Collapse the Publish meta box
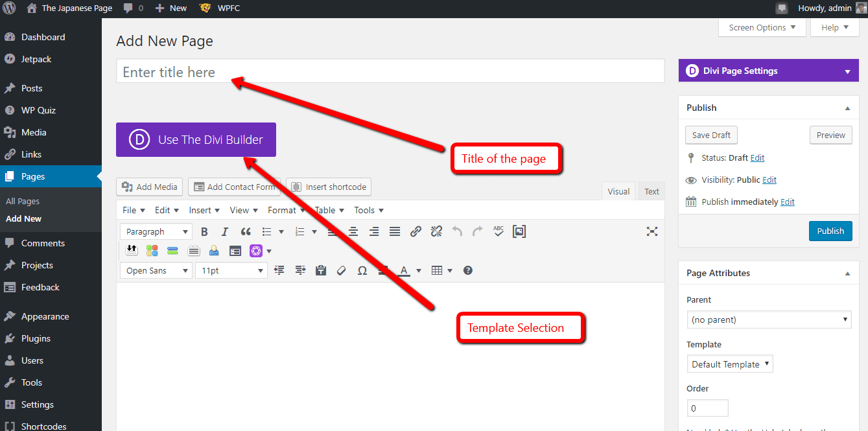This screenshot has width=868, height=431. [x=847, y=108]
